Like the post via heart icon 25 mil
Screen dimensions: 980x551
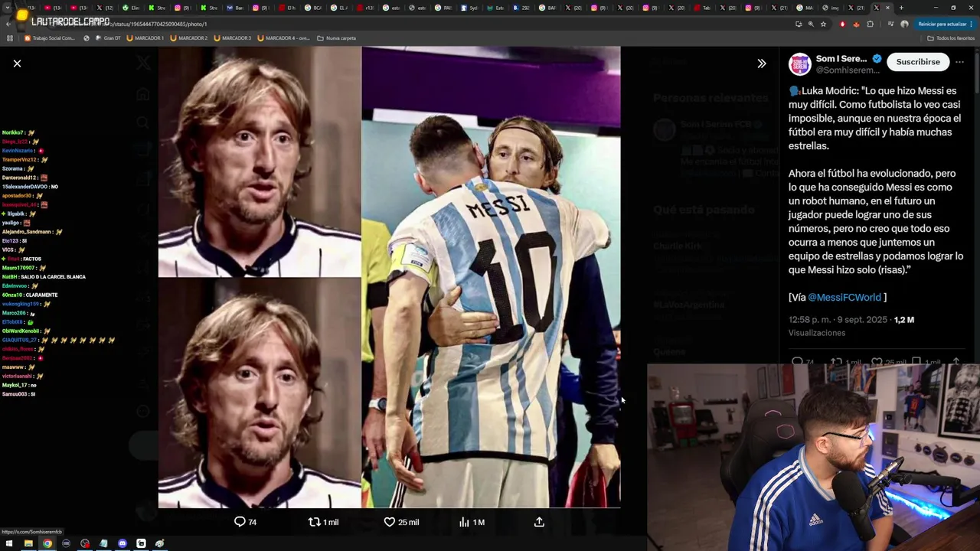pyautogui.click(x=401, y=522)
